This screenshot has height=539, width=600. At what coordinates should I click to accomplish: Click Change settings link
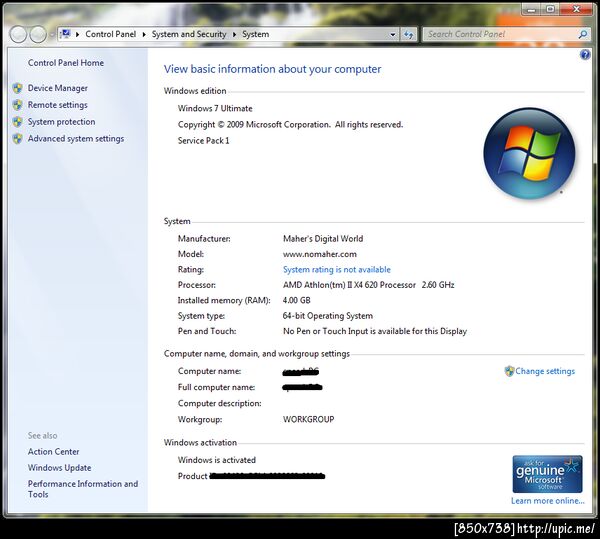545,371
